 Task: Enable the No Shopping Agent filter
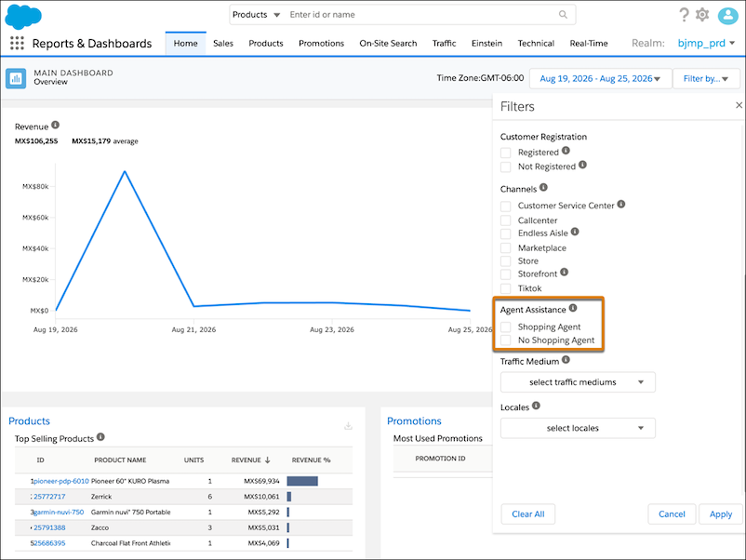(x=506, y=340)
